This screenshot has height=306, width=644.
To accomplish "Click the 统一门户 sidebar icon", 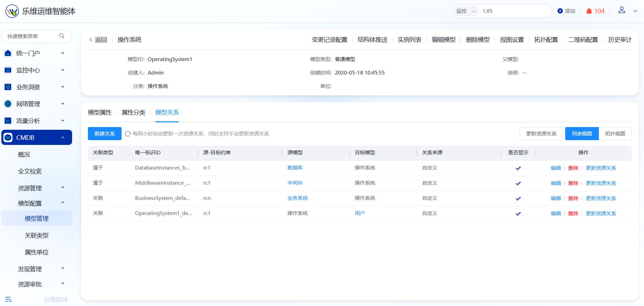I will [8, 53].
